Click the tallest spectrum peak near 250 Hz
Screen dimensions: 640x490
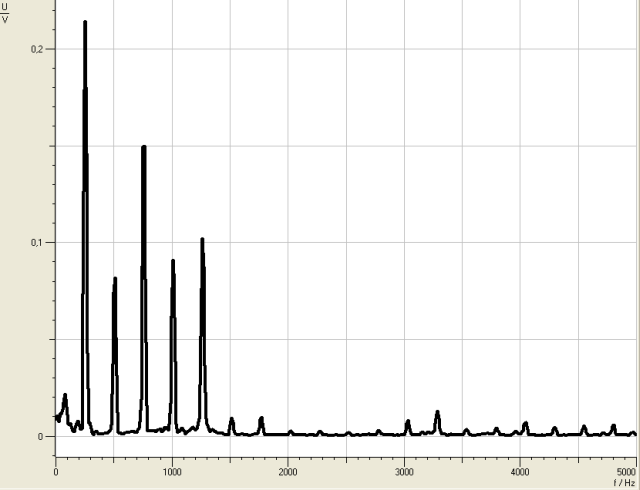pos(85,24)
